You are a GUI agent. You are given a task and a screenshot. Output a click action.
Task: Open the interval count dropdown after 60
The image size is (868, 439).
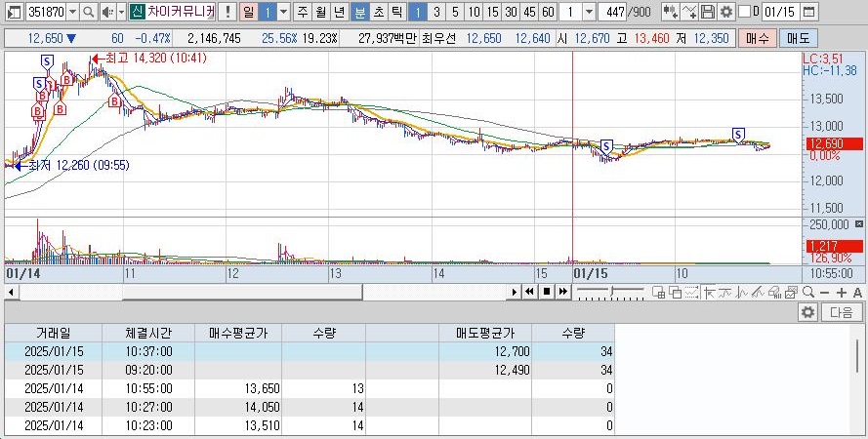tap(589, 12)
